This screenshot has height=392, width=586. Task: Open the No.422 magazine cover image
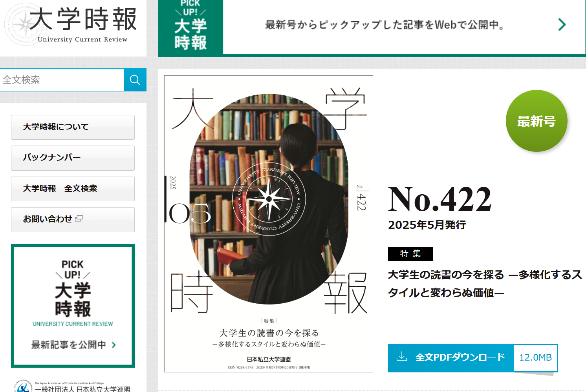pyautogui.click(x=269, y=224)
